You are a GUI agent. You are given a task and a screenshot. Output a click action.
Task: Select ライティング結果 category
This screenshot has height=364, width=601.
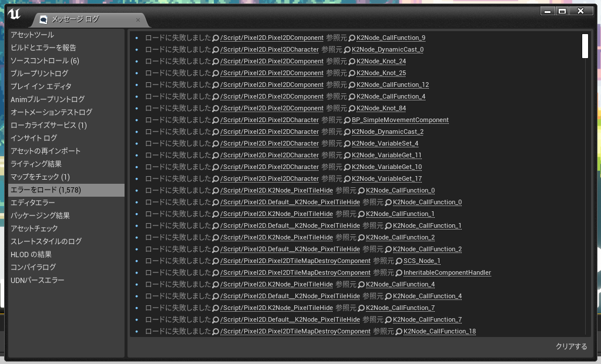pos(66,164)
